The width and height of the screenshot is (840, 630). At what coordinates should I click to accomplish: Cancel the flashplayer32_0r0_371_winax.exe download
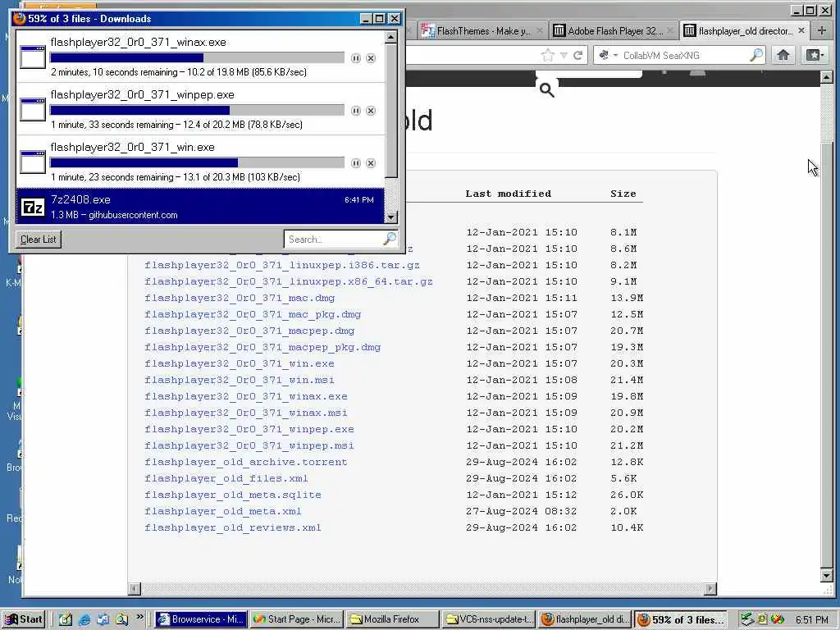(371, 58)
